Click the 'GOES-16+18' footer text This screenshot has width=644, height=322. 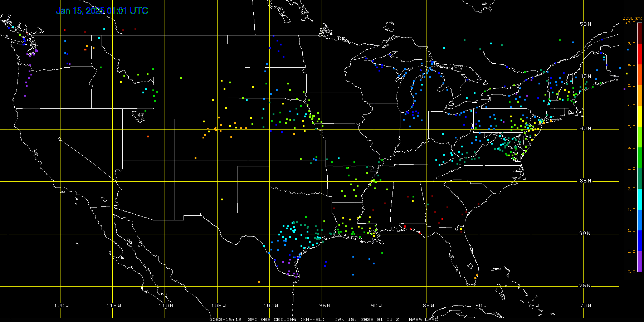point(225,319)
